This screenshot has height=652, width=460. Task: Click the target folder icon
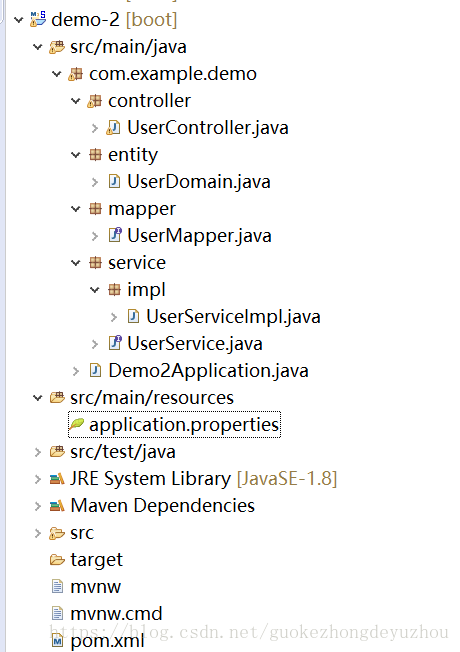[x=57, y=560]
